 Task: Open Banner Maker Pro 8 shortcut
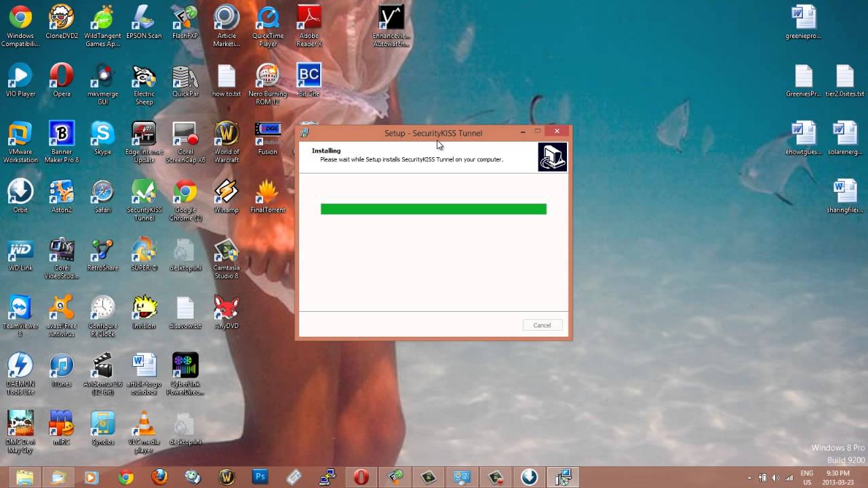[x=62, y=142]
